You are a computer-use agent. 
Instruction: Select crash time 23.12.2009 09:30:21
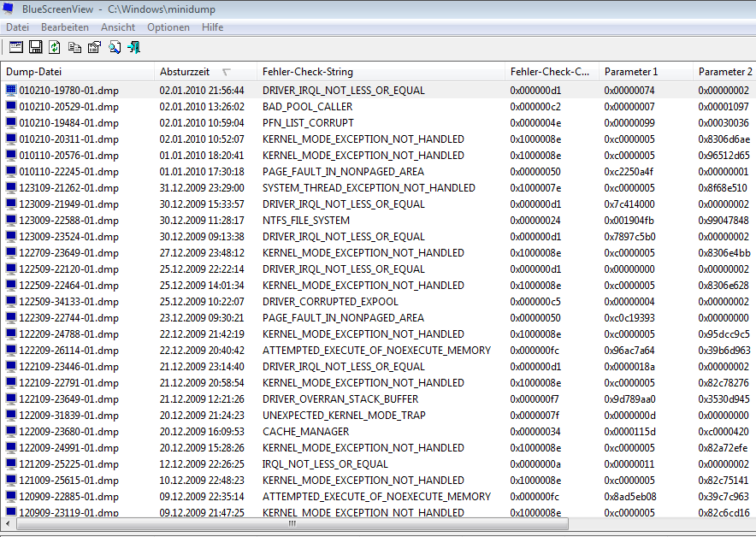click(202, 318)
